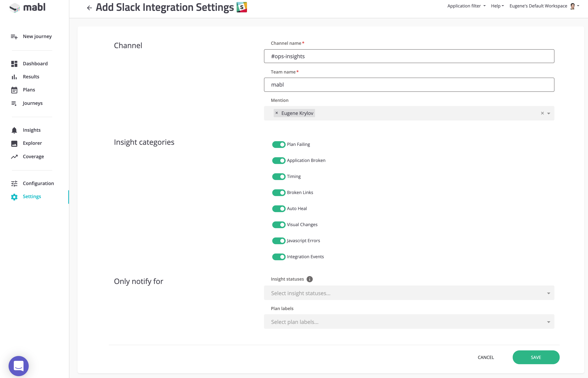
Task: Open the Select insight statuses dropdown
Action: coord(409,293)
